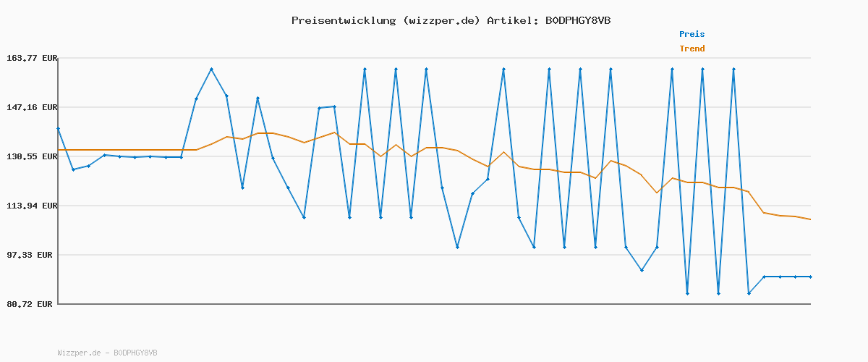Click the right end of the orange trend line

click(x=810, y=219)
